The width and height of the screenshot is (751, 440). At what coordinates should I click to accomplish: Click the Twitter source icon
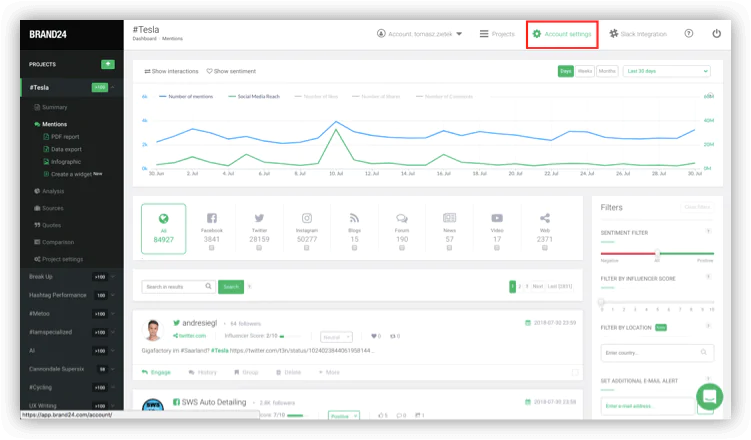click(259, 218)
